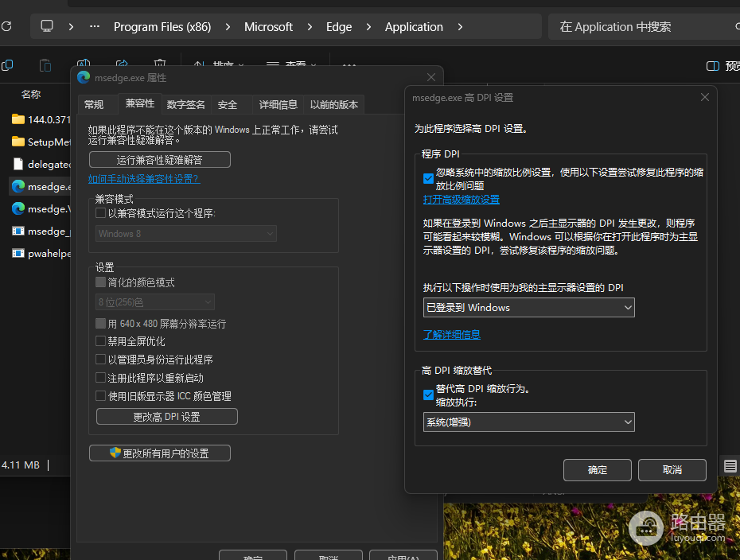Viewport: 740px width, 560px height.
Task: Open the address bar ellipsis overflow
Action: (95, 26)
